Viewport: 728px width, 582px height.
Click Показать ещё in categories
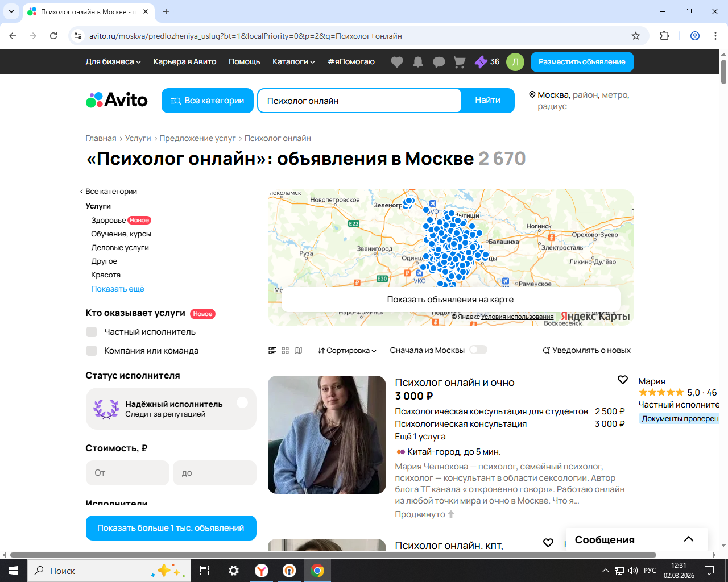click(x=118, y=289)
